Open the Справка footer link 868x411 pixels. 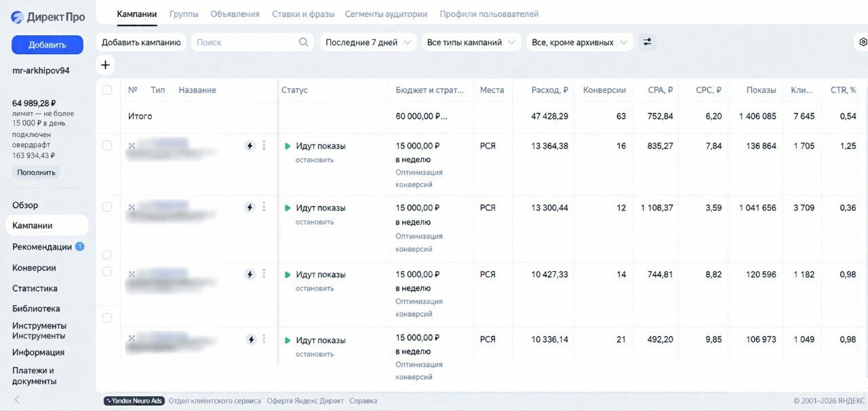tap(363, 401)
